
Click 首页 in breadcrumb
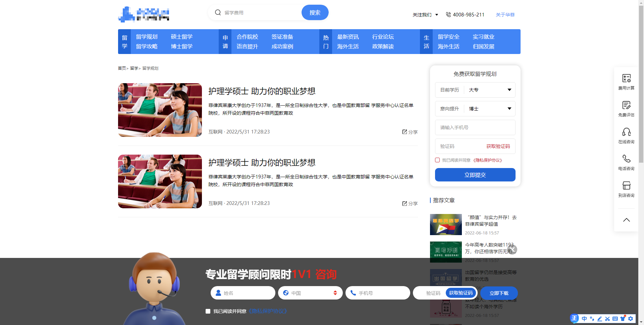pos(122,68)
